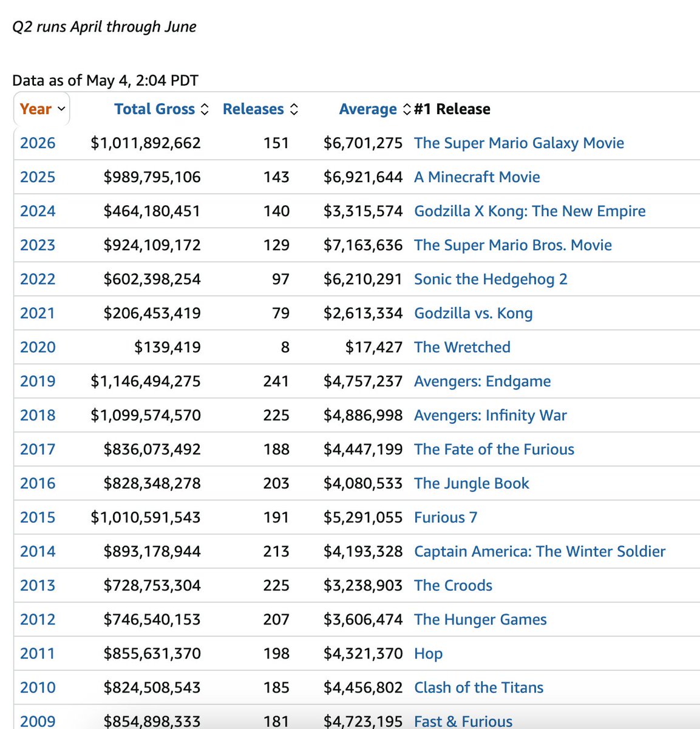This screenshot has width=700, height=729.
Task: Open The Wretched movie link
Action: point(462,347)
